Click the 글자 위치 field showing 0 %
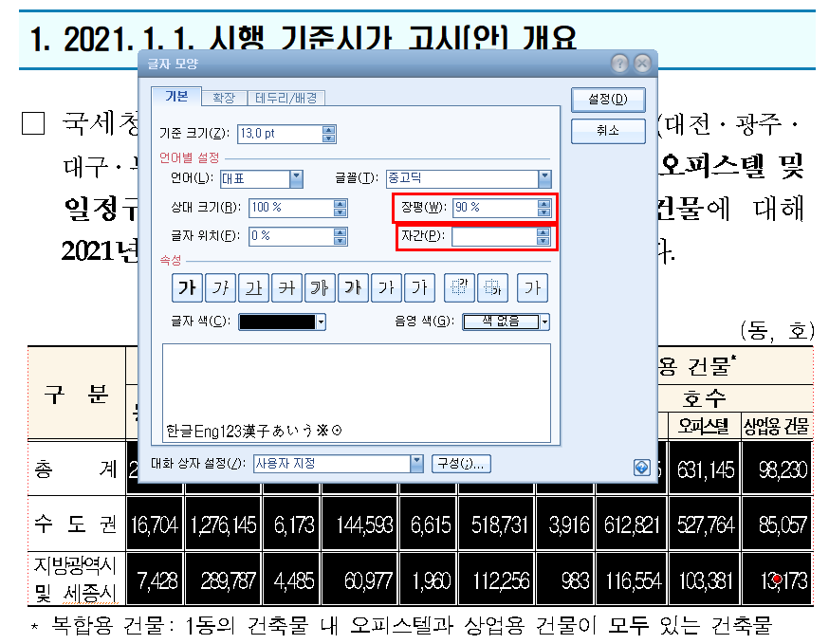 point(291,236)
